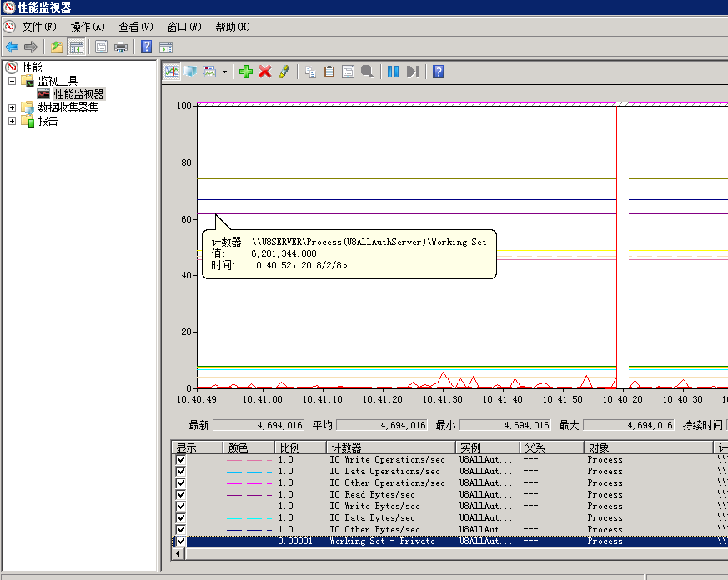
Task: Open graph Properties icon
Action: [x=348, y=72]
